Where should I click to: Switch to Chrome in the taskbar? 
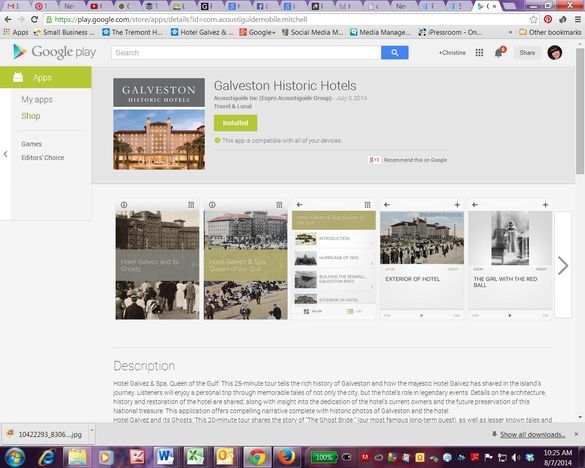click(x=257, y=457)
